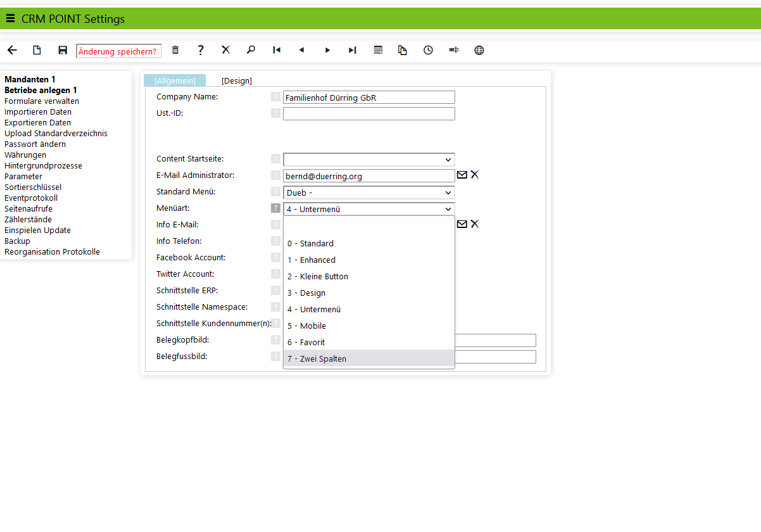Click the mail icon beside E-Mail Administrator
Viewport: 761px width, 532px height.
(x=462, y=175)
